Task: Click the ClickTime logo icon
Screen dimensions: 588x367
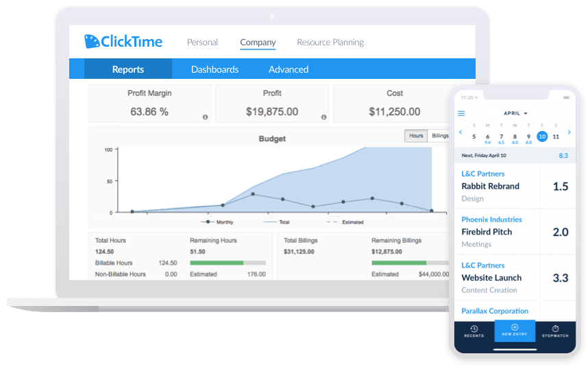Action: [x=92, y=42]
